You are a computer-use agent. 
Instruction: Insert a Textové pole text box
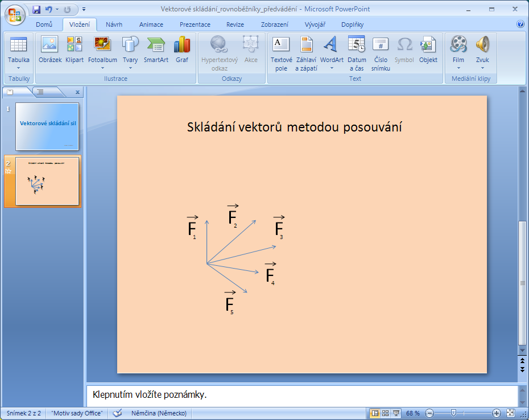coord(281,53)
